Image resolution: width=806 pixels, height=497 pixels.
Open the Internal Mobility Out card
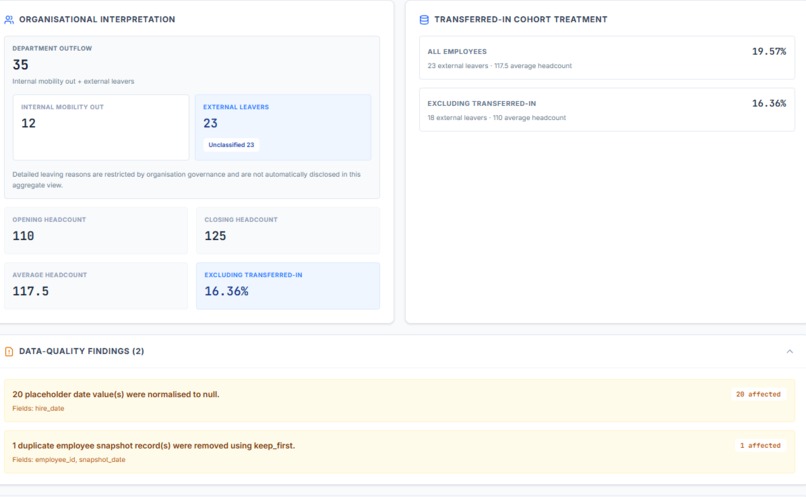[101, 127]
